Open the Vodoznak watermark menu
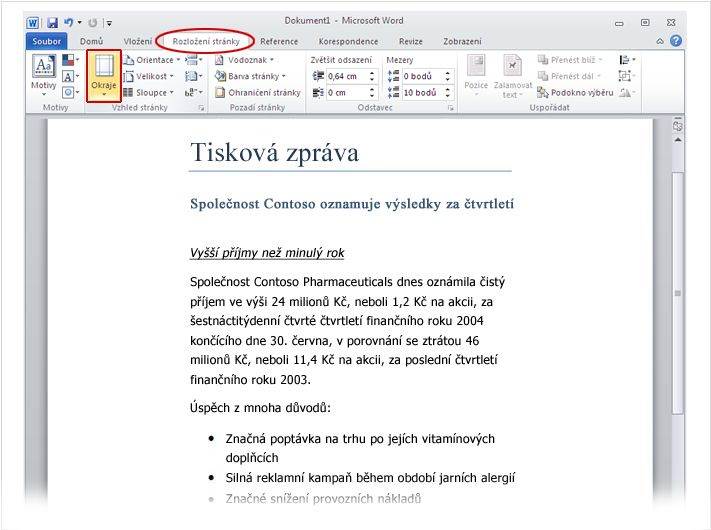Screen dimensions: 711x530 coord(245,60)
